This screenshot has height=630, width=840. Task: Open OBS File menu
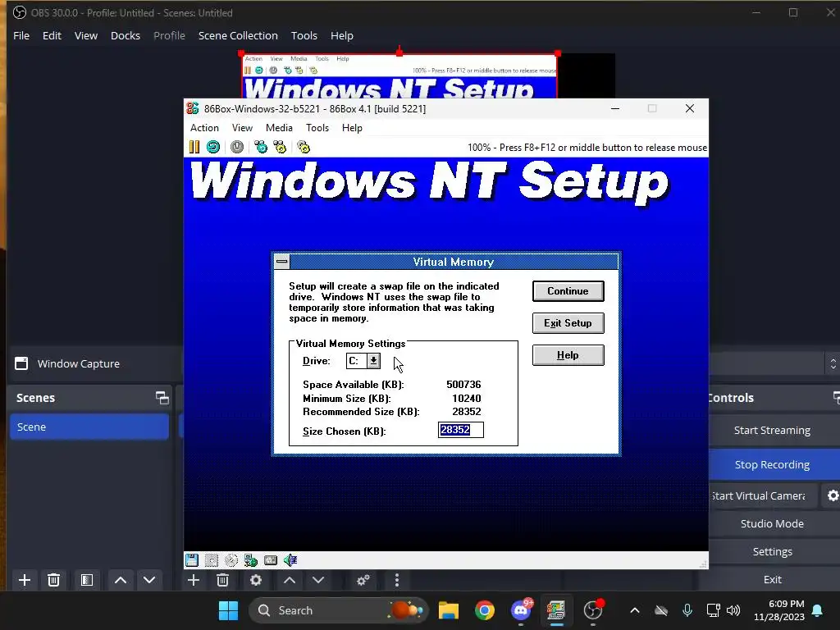21,35
